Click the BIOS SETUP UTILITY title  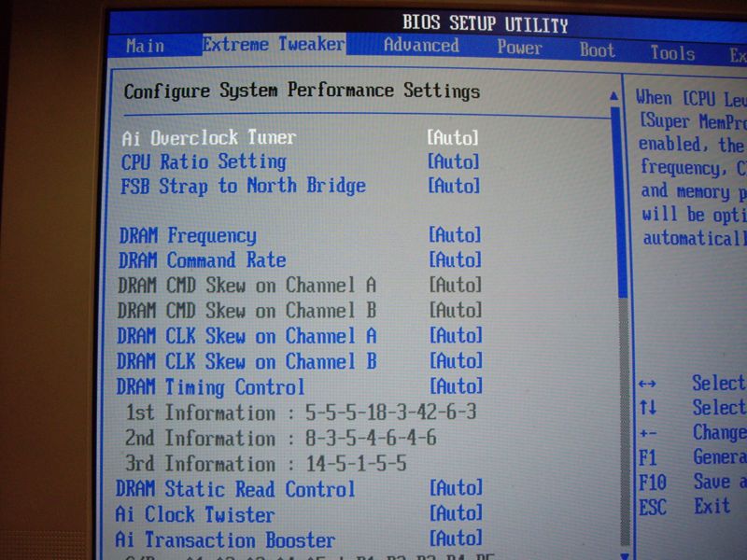485,23
